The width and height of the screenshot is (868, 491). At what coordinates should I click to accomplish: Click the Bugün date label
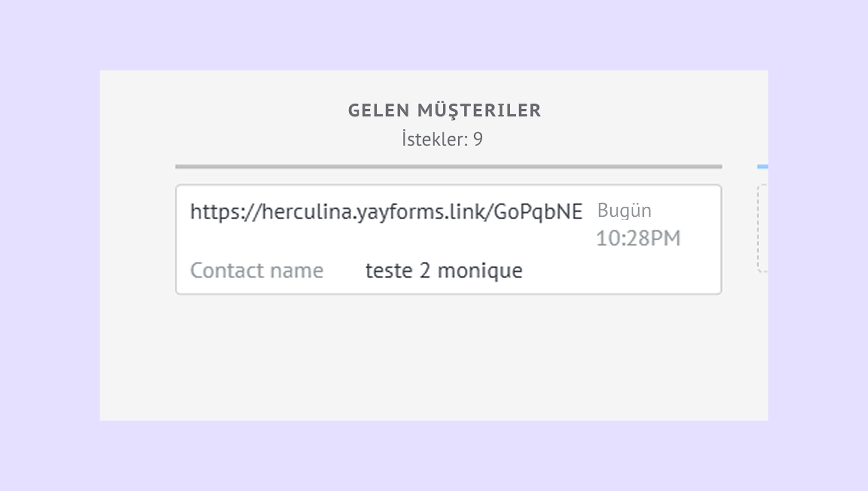pyautogui.click(x=624, y=210)
